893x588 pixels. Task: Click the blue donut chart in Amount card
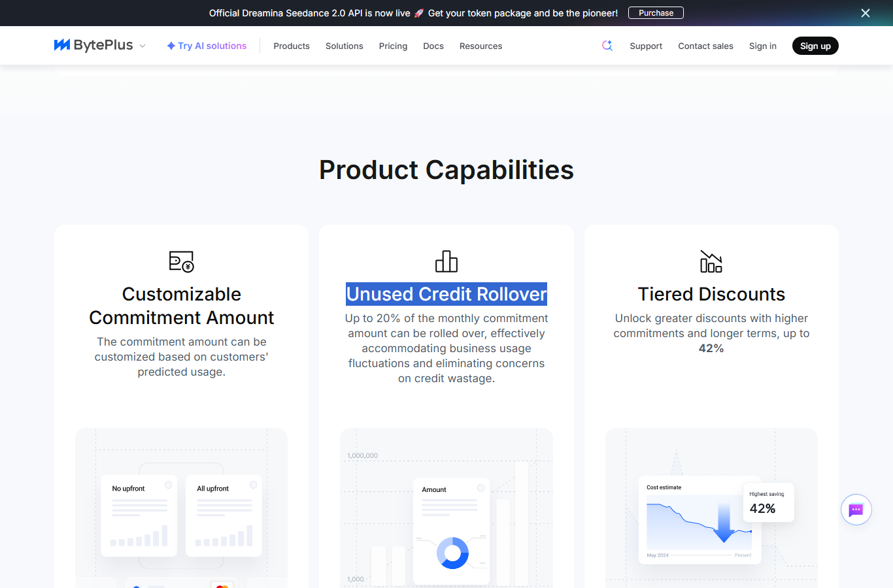coord(452,553)
